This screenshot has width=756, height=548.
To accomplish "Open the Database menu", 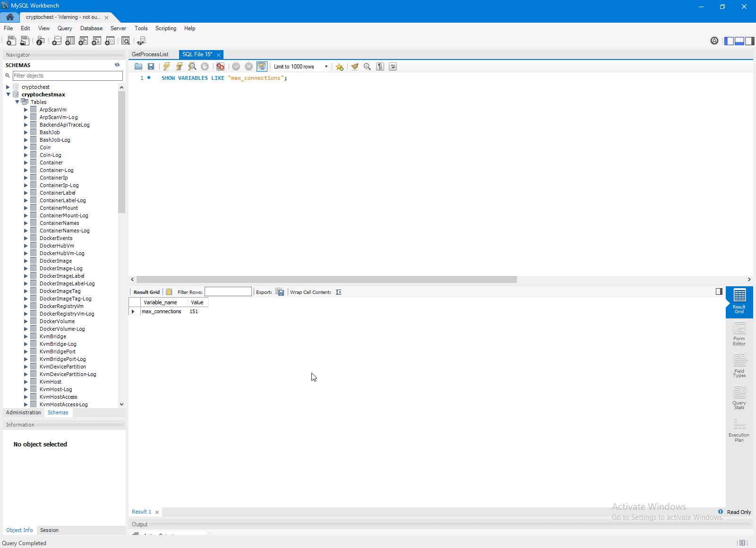I will tap(91, 28).
